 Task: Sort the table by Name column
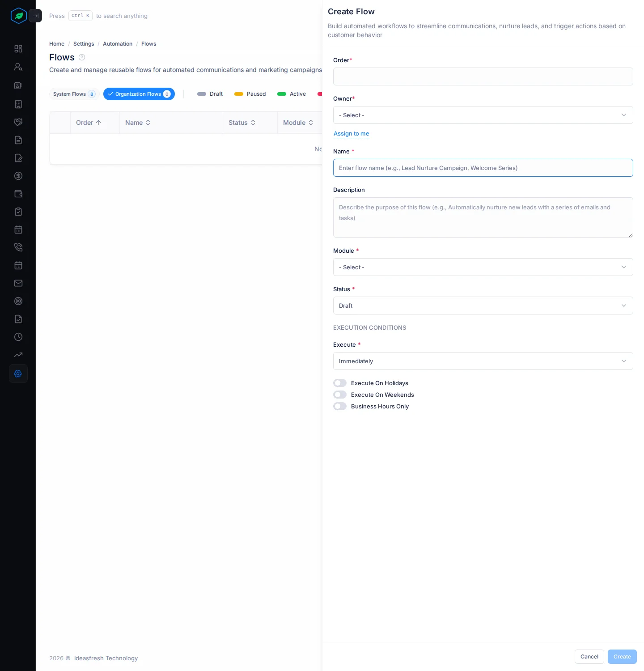[x=138, y=123]
